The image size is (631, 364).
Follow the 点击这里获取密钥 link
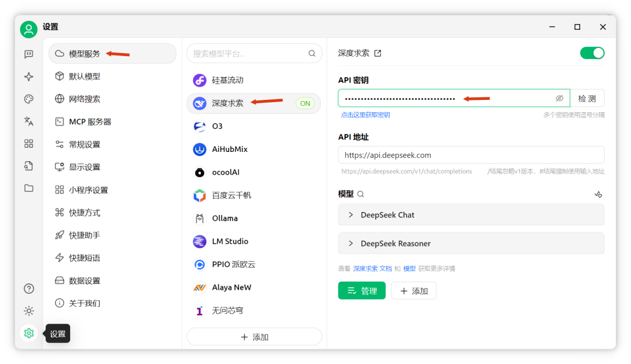[x=365, y=115]
